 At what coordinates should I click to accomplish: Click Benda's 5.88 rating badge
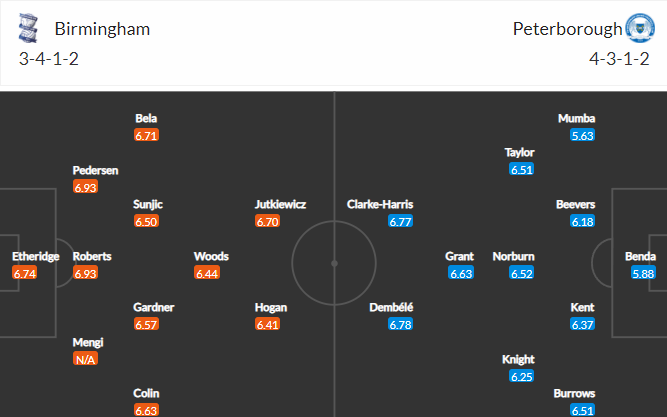tap(642, 273)
